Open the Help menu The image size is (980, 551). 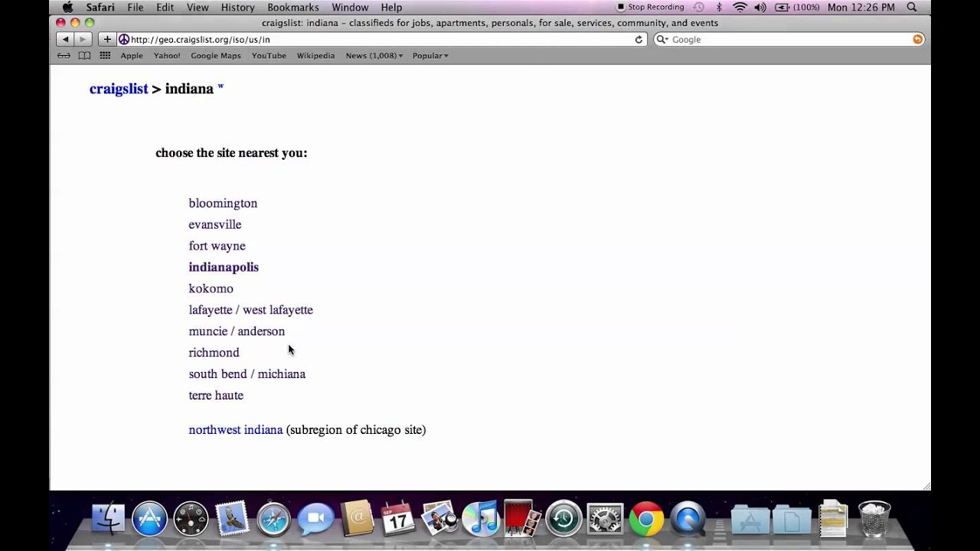click(391, 8)
